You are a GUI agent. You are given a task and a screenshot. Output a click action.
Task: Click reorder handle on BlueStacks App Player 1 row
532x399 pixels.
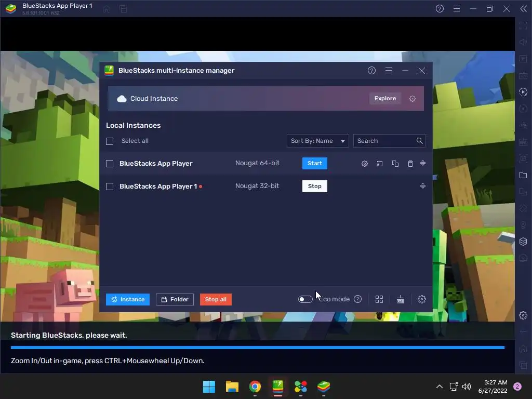click(423, 186)
